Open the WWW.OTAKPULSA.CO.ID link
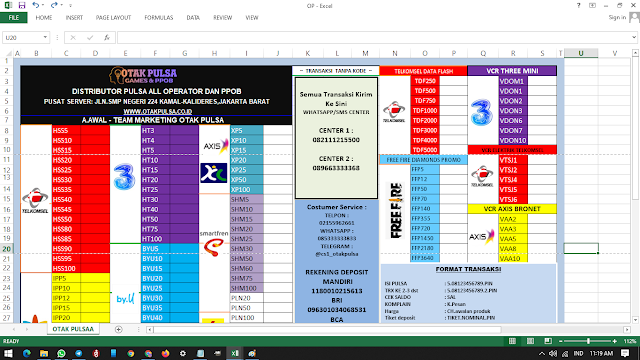Image resolution: width=640 pixels, height=360 pixels. click(158, 111)
